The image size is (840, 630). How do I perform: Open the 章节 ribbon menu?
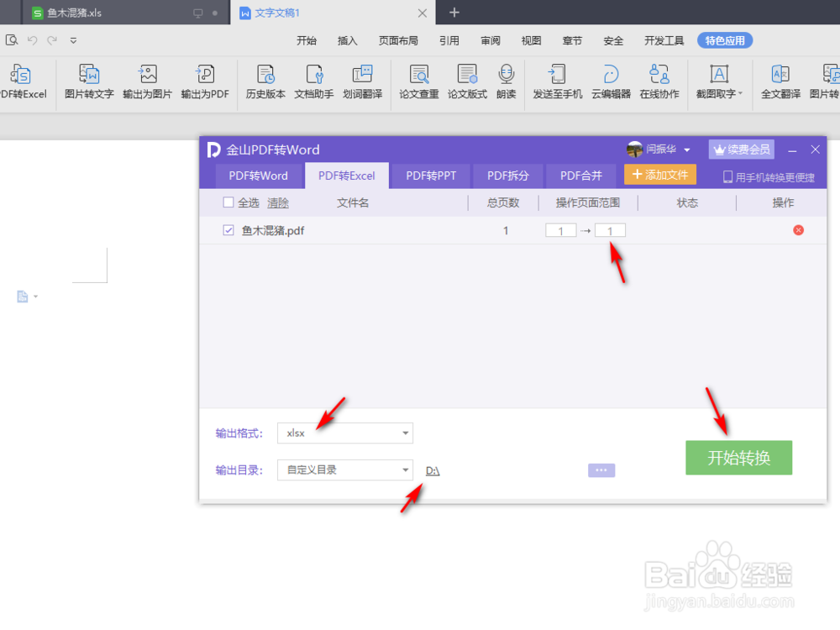click(x=572, y=40)
